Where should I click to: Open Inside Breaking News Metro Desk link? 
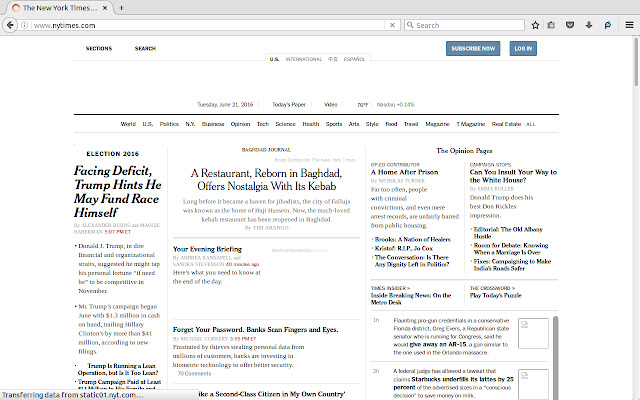click(x=411, y=299)
